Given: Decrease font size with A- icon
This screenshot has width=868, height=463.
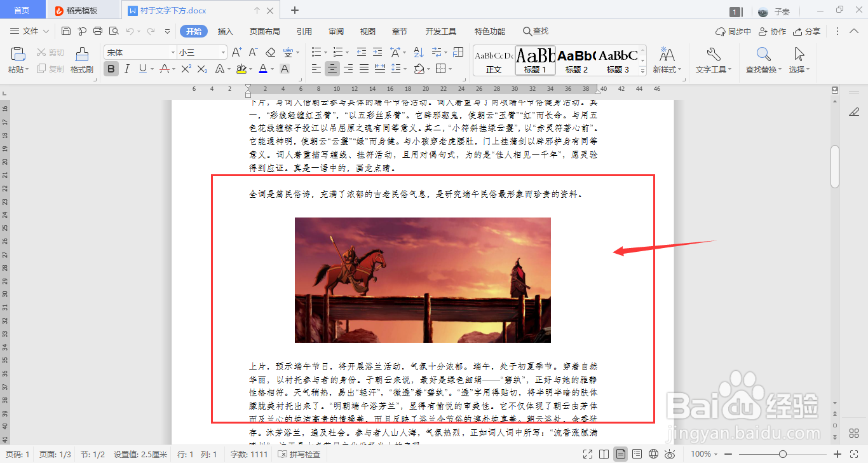Looking at the screenshot, I should click(253, 52).
